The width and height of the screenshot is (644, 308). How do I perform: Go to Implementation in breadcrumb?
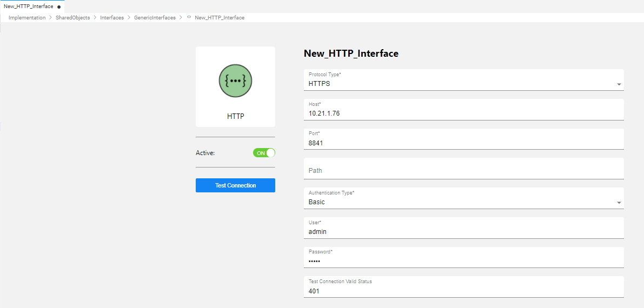27,18
